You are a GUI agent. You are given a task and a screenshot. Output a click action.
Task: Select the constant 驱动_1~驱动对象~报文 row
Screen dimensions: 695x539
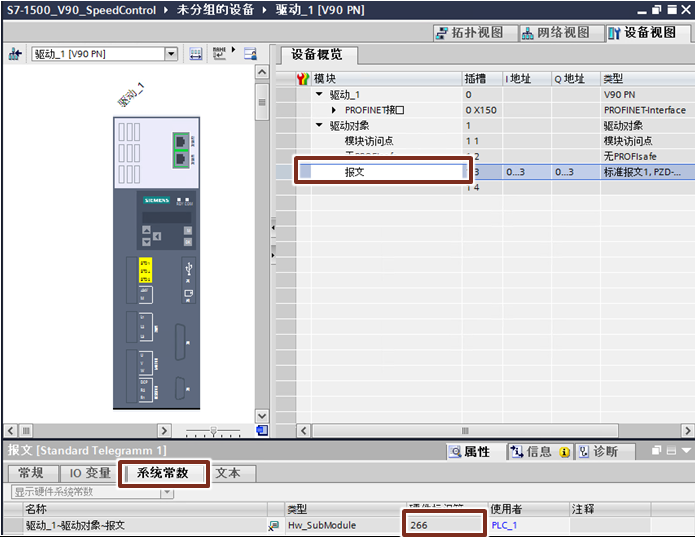pyautogui.click(x=75, y=525)
